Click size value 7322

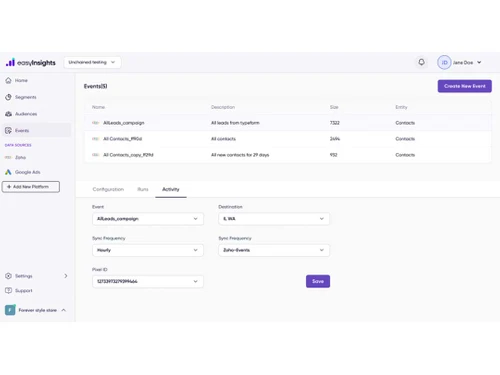coord(335,123)
